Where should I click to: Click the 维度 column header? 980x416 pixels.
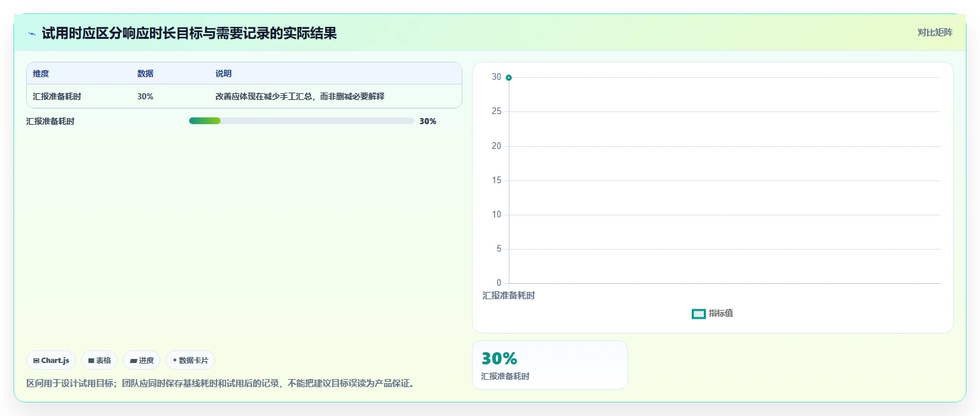click(x=41, y=74)
